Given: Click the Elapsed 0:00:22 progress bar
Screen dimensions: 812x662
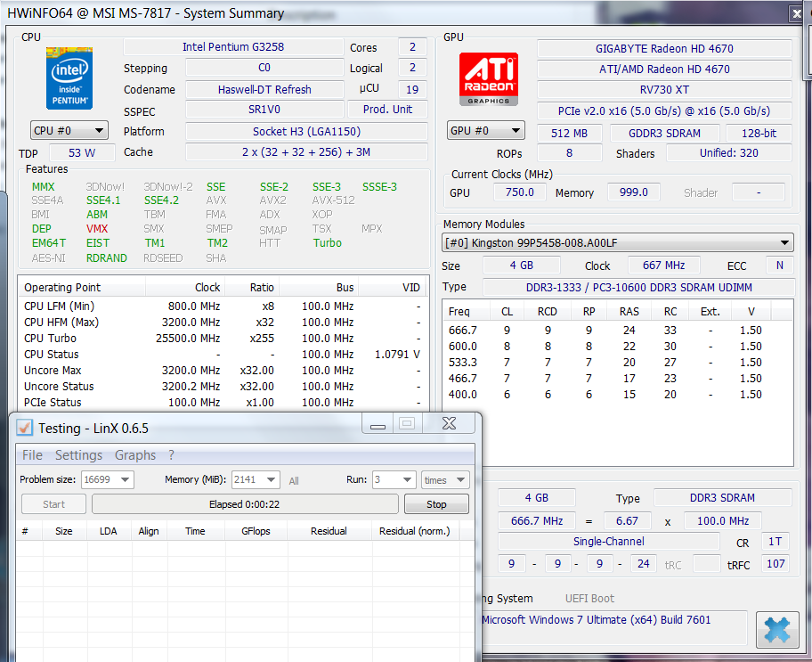Looking at the screenshot, I should pyautogui.click(x=245, y=504).
